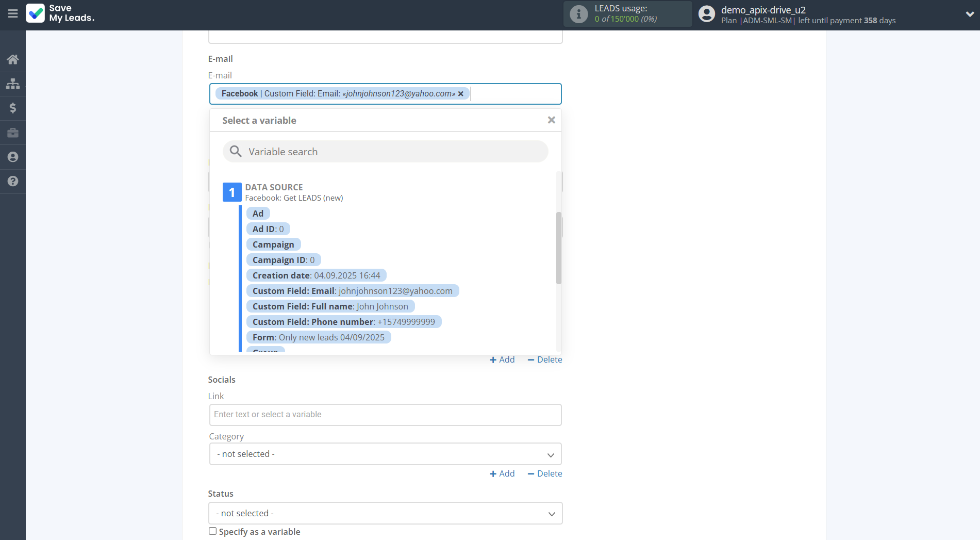Click the variable list scrollbar

coord(559,248)
